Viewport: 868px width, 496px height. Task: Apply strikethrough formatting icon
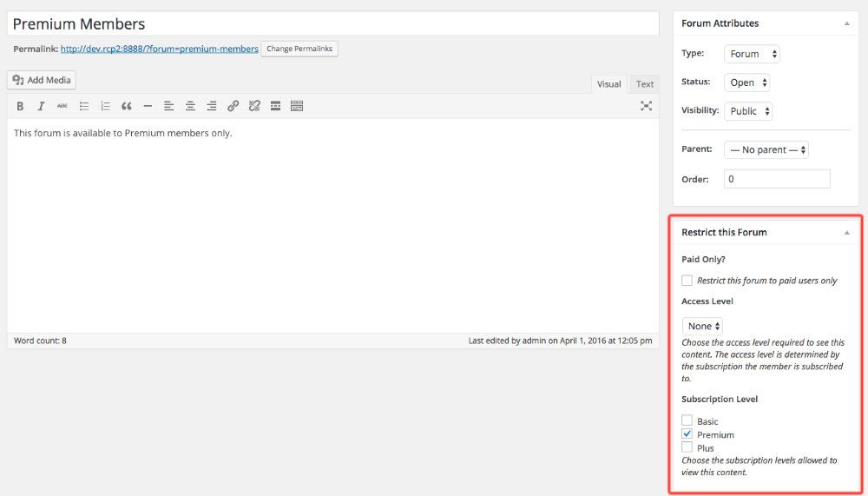62,106
